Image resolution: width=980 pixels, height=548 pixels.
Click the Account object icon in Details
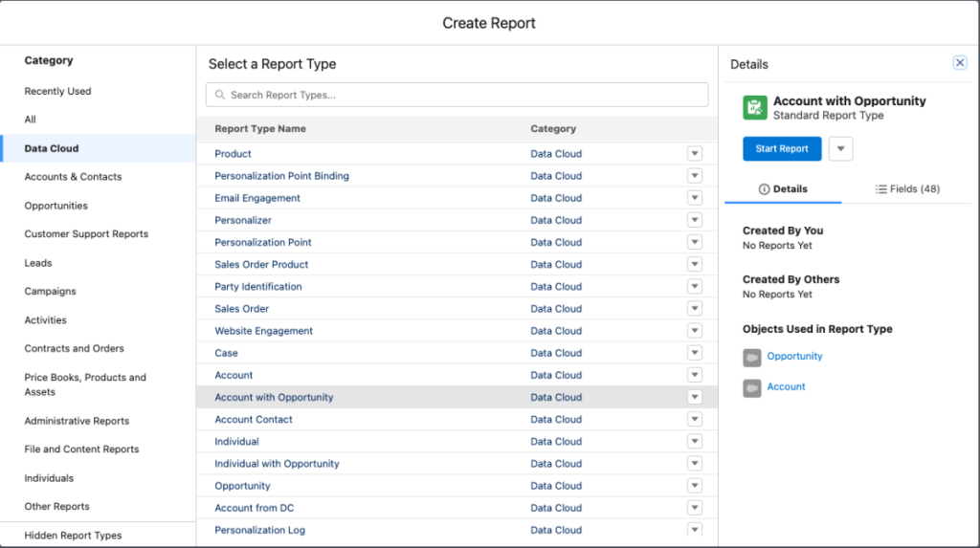click(x=752, y=388)
